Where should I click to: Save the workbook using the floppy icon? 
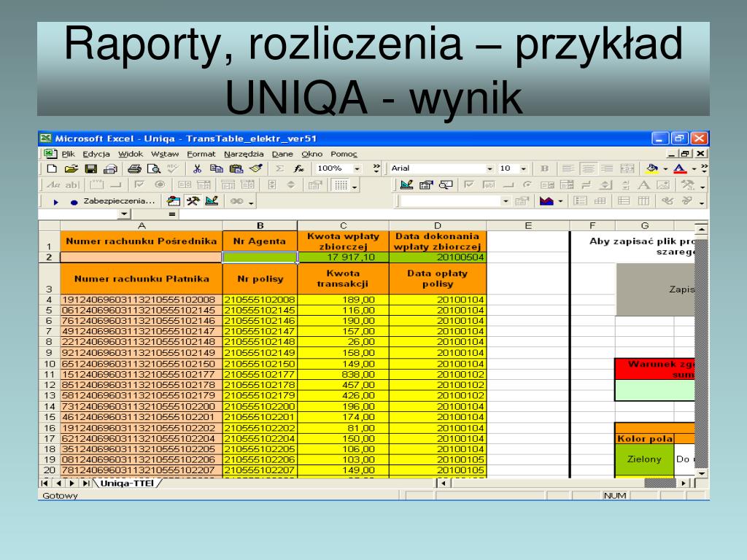(91, 168)
